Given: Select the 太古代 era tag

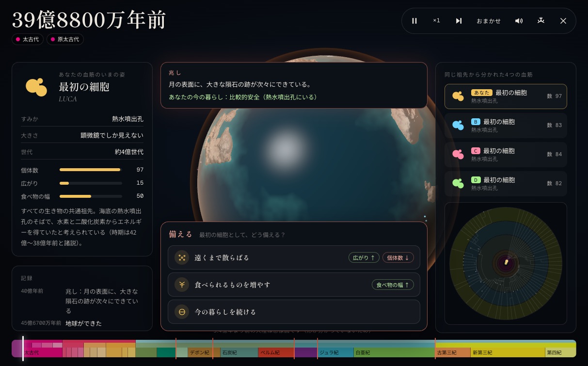Looking at the screenshot, I should (x=28, y=39).
